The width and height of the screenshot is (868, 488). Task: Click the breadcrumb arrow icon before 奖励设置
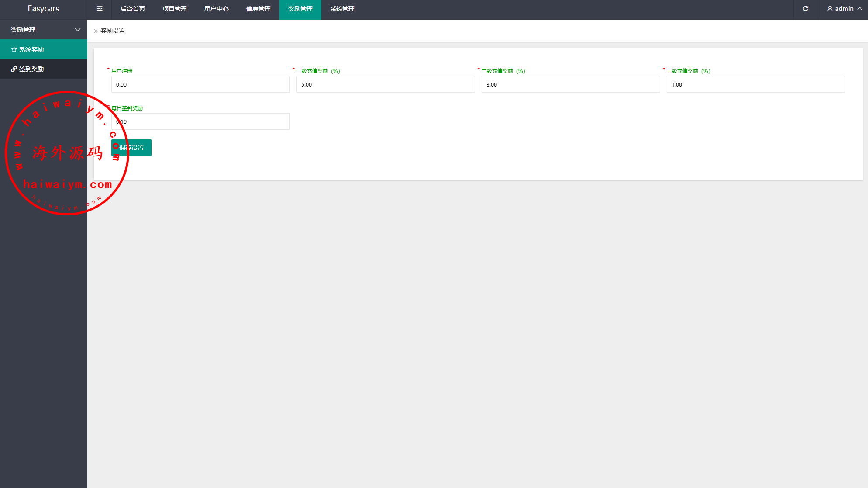click(x=96, y=31)
